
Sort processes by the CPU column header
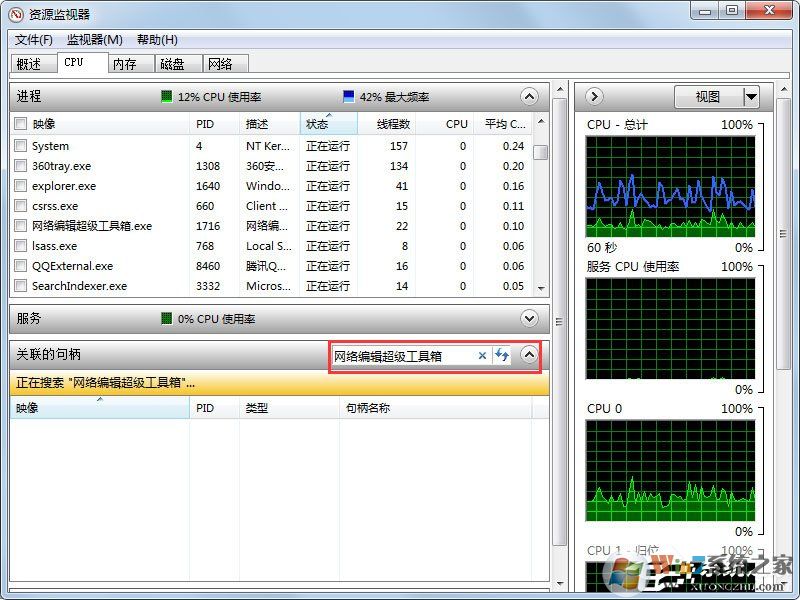pyautogui.click(x=455, y=123)
